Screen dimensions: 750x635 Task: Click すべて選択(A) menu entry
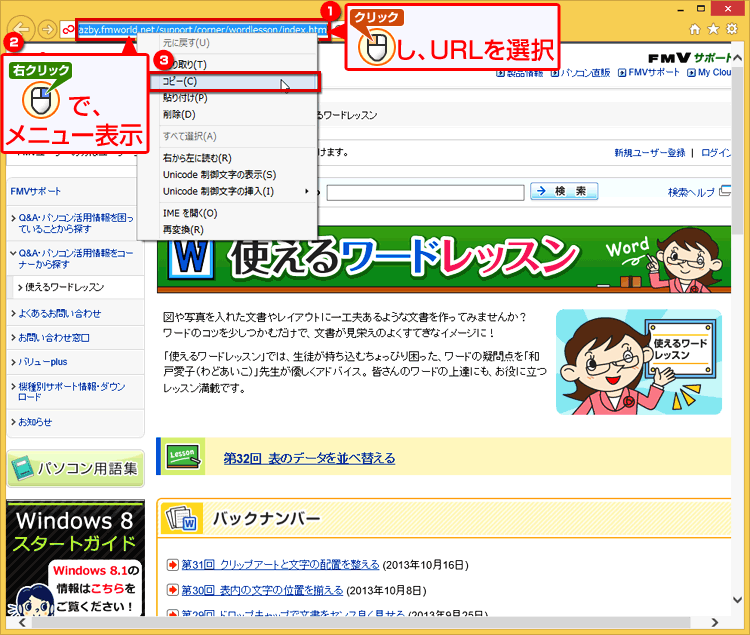tap(189, 137)
